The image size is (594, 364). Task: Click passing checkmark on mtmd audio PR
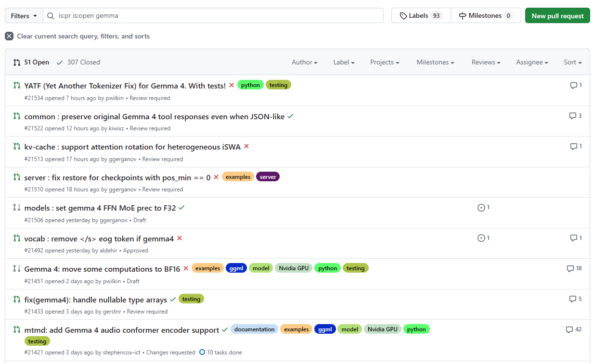pos(224,330)
